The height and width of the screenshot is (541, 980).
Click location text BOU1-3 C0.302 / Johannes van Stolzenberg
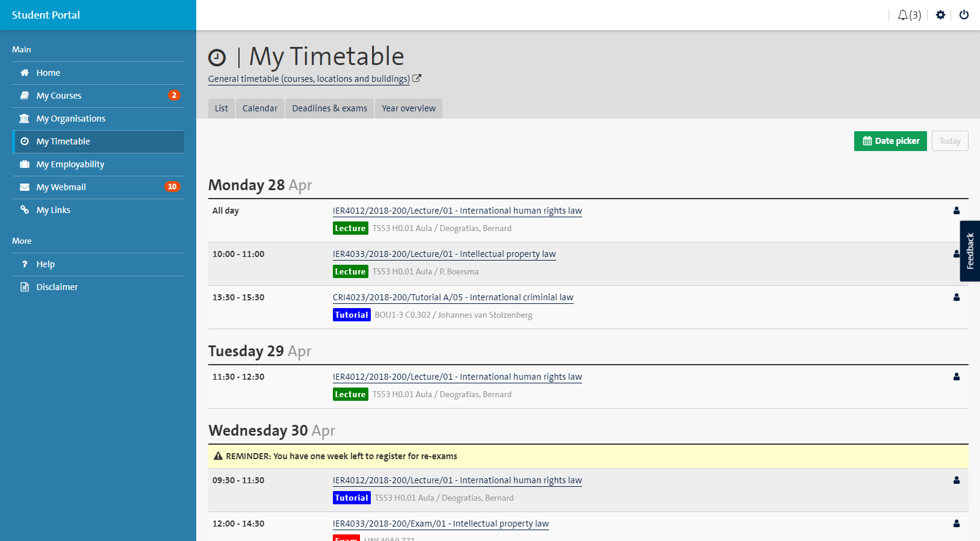pyautogui.click(x=453, y=315)
